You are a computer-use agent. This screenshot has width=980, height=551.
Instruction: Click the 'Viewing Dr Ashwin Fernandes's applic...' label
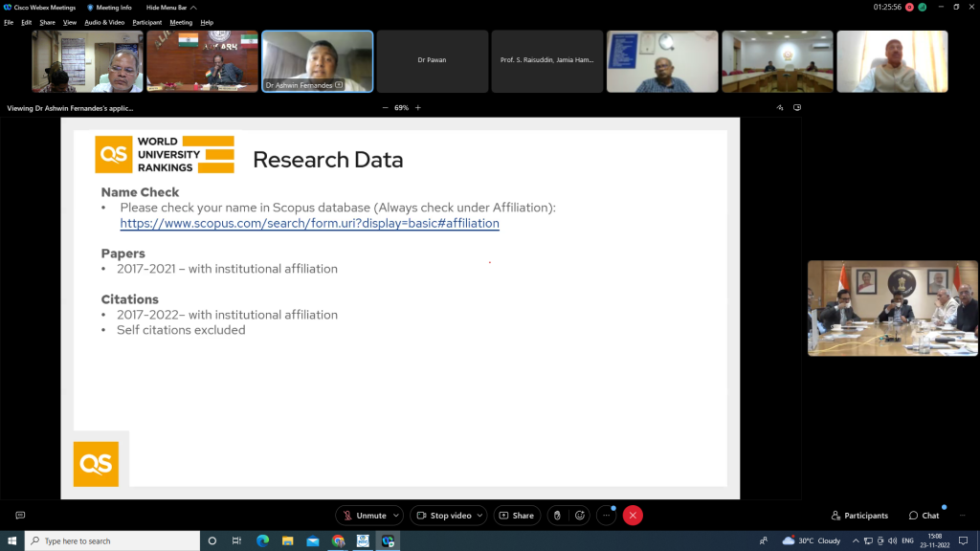click(70, 108)
